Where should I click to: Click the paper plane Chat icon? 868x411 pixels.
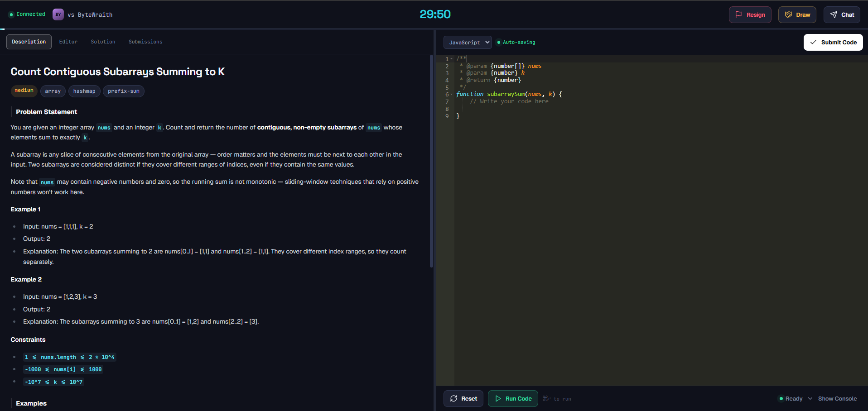834,14
